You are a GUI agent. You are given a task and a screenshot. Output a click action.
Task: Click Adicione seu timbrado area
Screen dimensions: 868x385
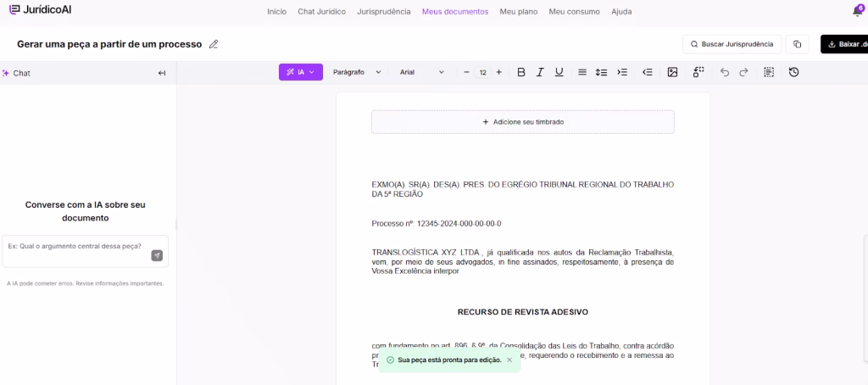pos(522,122)
